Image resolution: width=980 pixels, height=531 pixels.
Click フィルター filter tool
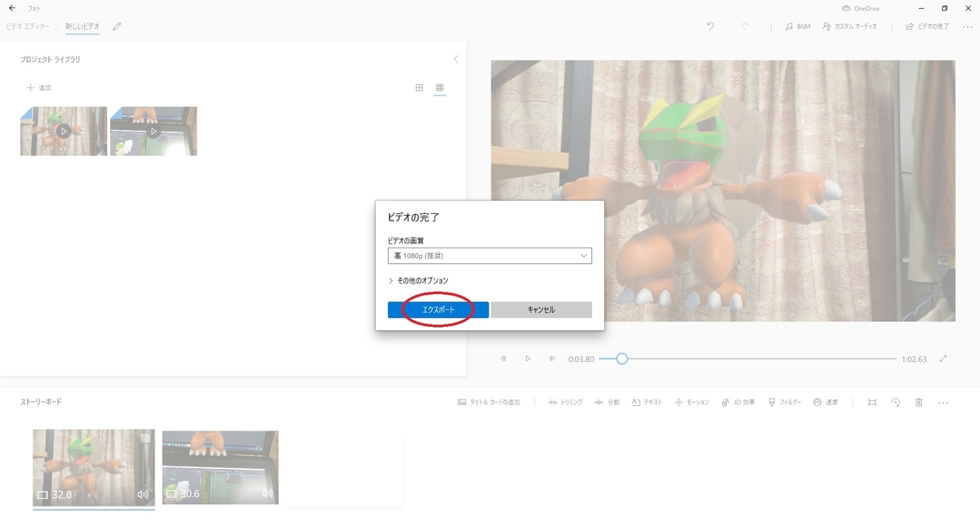coord(785,402)
